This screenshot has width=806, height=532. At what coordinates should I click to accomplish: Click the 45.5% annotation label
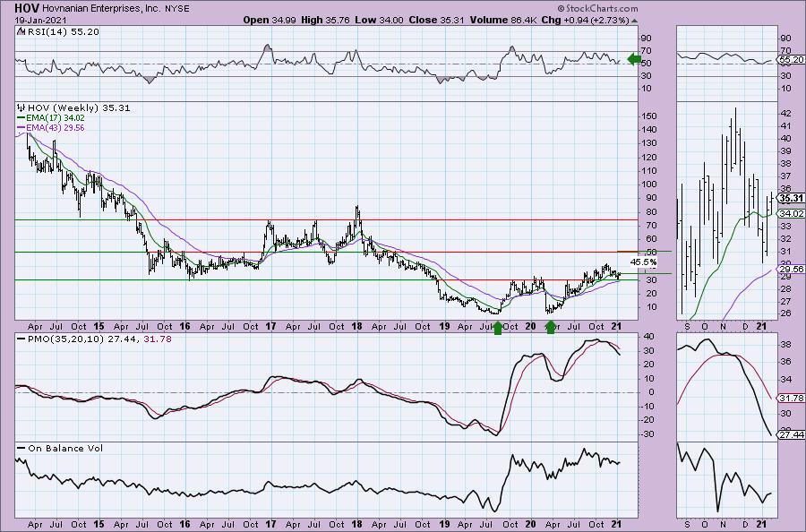pyautogui.click(x=643, y=262)
